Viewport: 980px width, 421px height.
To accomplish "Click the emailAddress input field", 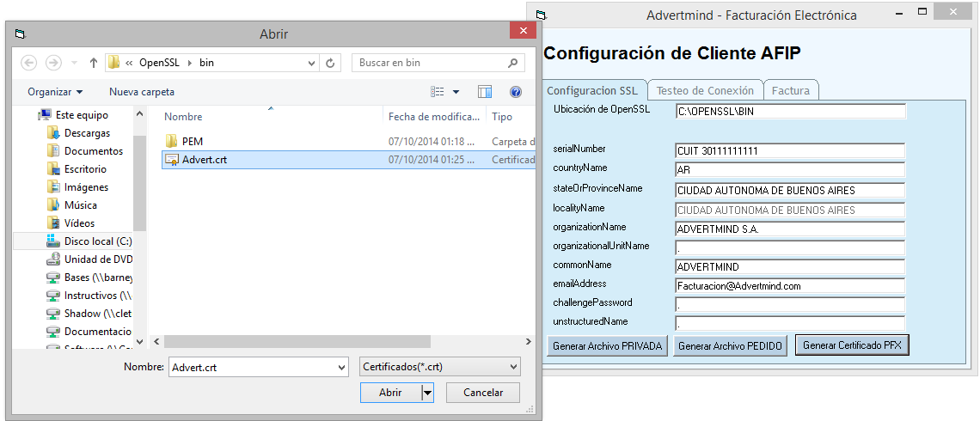I will (x=791, y=286).
